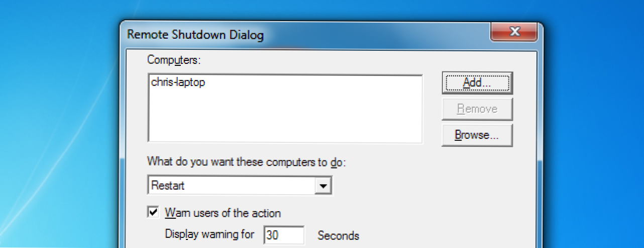Click the 'Warn users of the action' label

pos(223,213)
